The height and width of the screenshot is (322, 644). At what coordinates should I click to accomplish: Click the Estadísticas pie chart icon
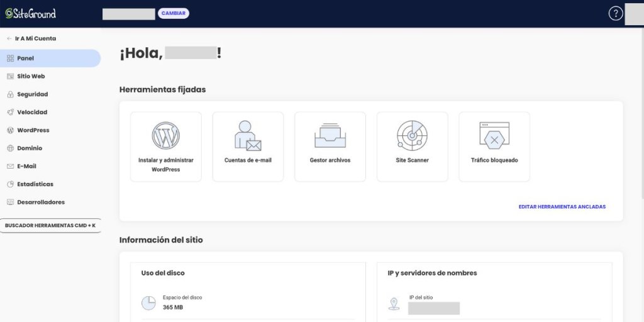10,184
